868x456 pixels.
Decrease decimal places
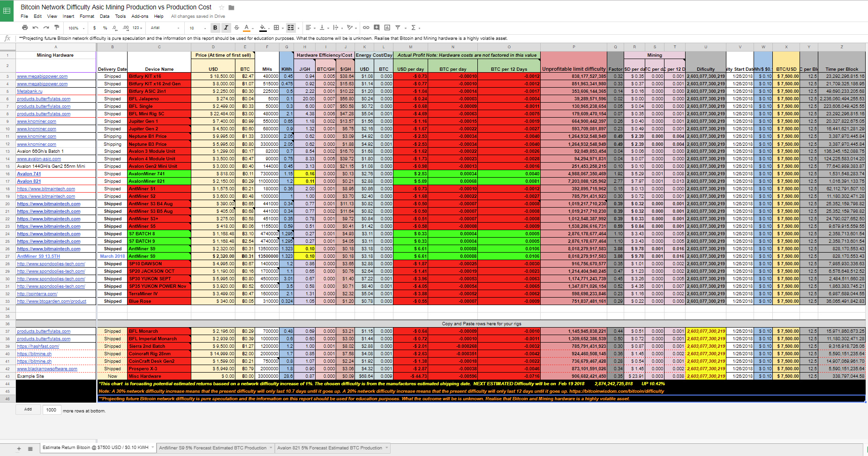115,28
